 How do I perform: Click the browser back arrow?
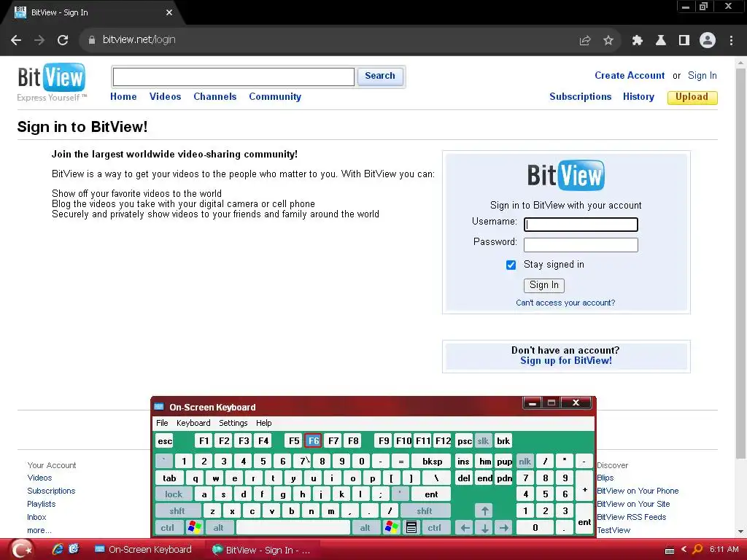click(x=16, y=40)
